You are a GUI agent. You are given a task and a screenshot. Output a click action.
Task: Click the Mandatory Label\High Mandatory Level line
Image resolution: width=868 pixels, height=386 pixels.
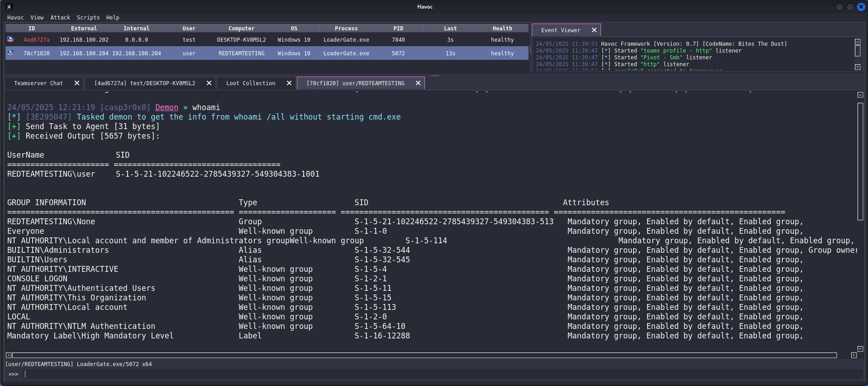click(405, 336)
